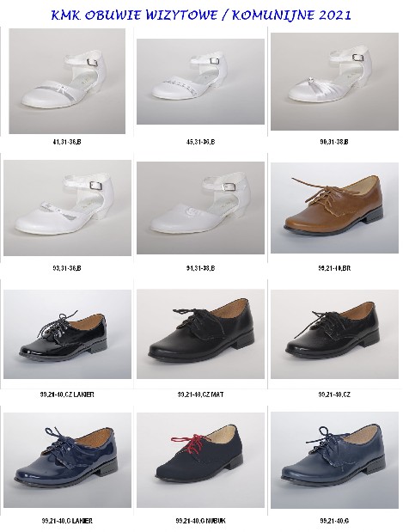Click the 93,31-36,B caption text

(67, 268)
